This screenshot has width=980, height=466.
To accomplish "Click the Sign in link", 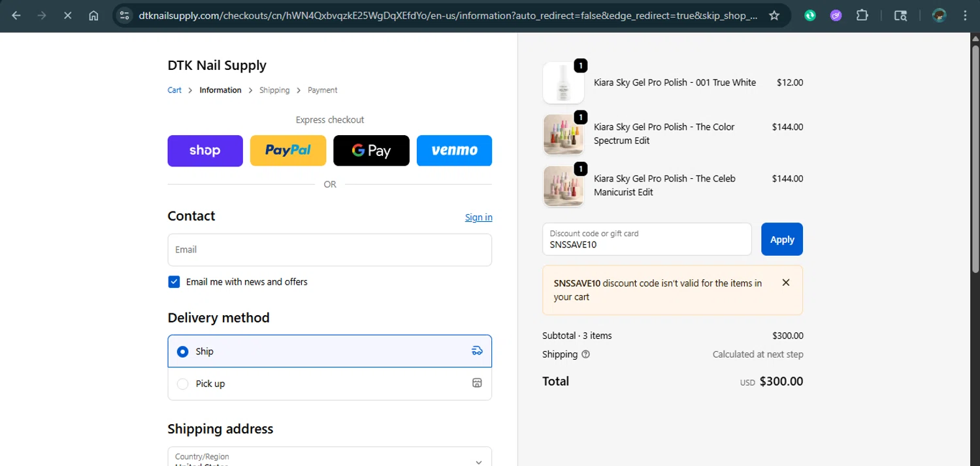I will [479, 217].
